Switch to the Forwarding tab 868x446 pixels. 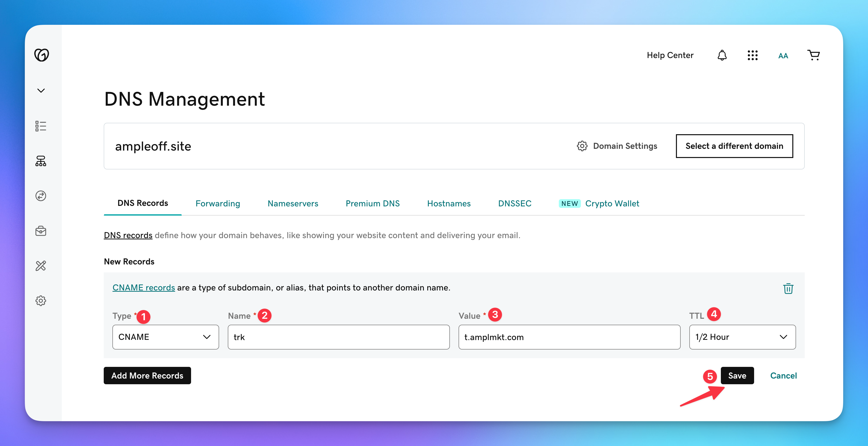pos(218,203)
